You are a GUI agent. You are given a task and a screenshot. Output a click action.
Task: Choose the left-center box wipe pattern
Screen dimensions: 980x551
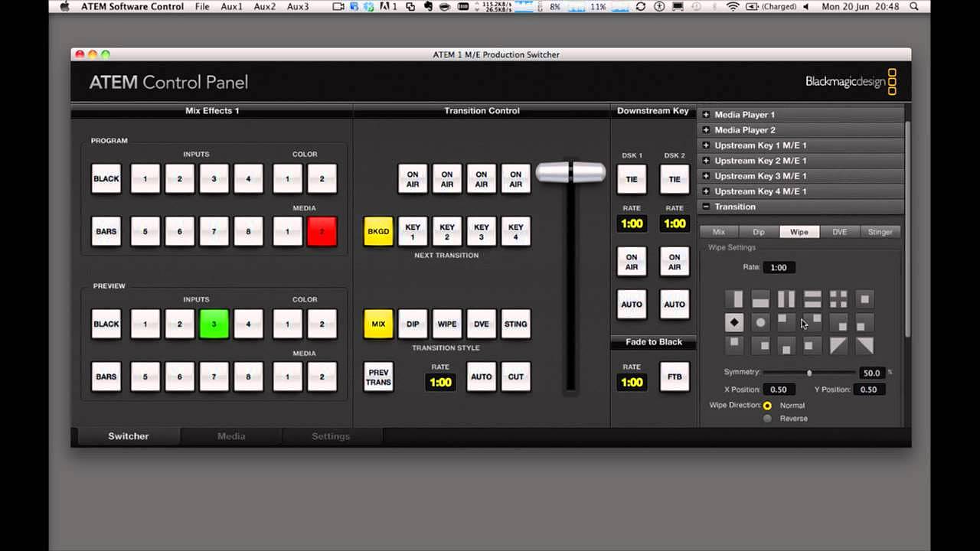(x=812, y=346)
